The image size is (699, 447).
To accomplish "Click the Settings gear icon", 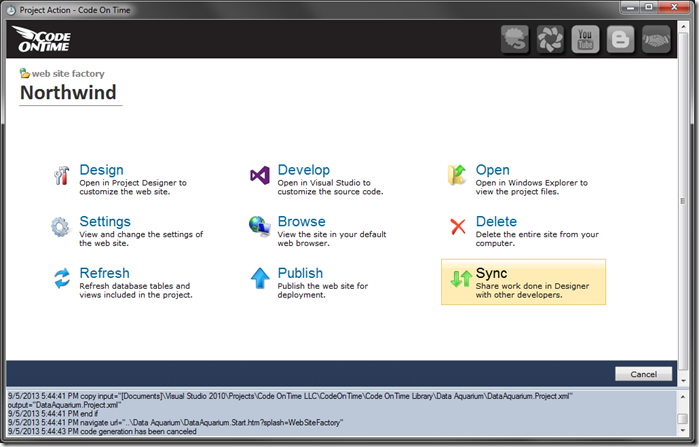I will [61, 227].
